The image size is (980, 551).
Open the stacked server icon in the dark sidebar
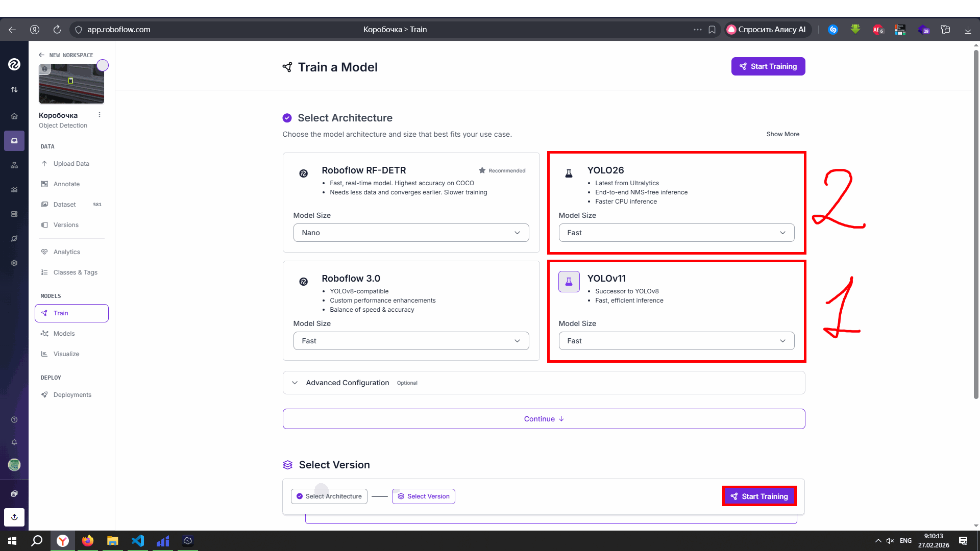coord(14,214)
